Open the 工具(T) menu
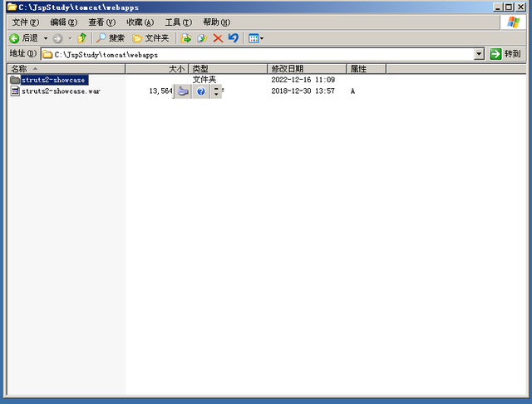 (x=179, y=22)
